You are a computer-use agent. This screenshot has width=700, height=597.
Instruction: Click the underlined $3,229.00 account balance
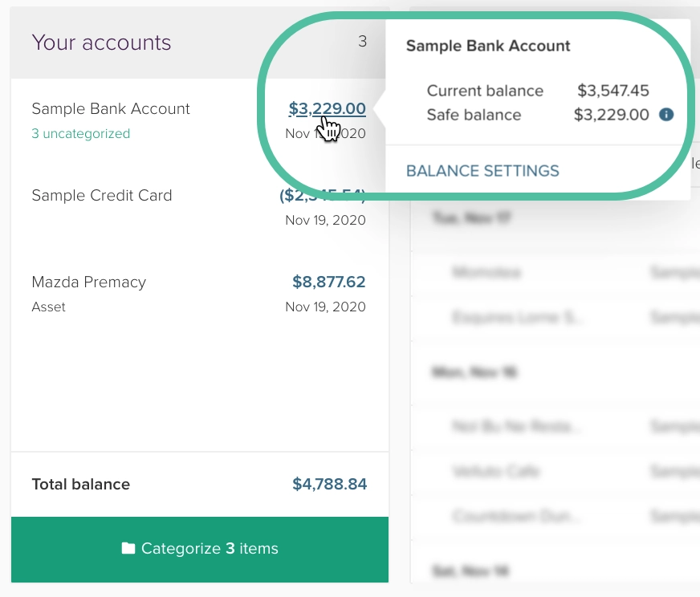(x=327, y=108)
